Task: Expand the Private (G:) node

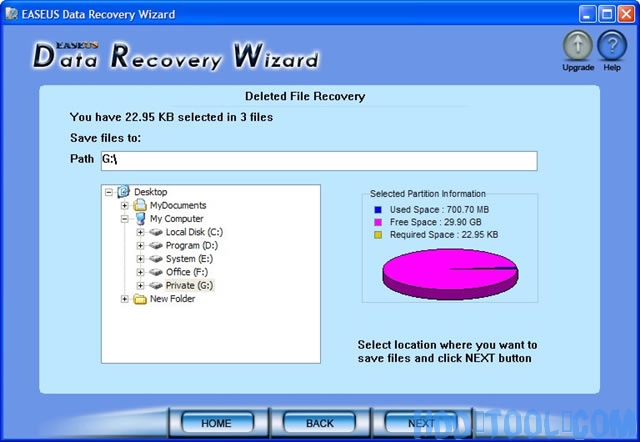Action: pyautogui.click(x=140, y=285)
